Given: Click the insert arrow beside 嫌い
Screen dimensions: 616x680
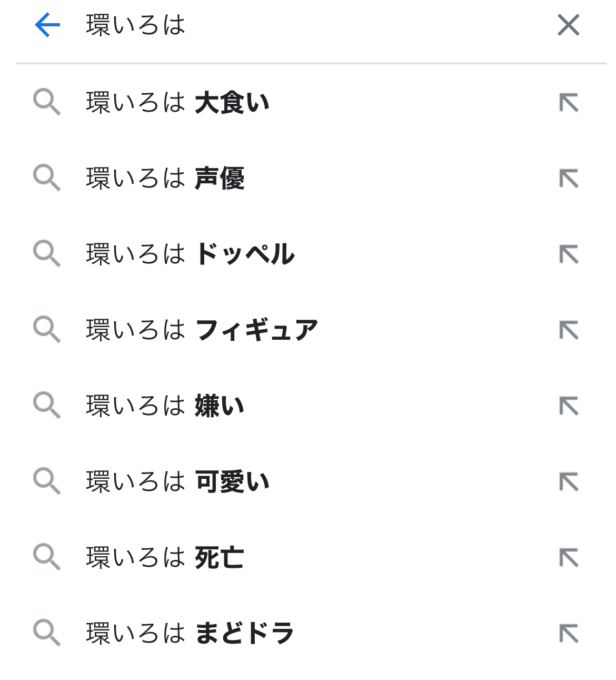Looking at the screenshot, I should 569,406.
